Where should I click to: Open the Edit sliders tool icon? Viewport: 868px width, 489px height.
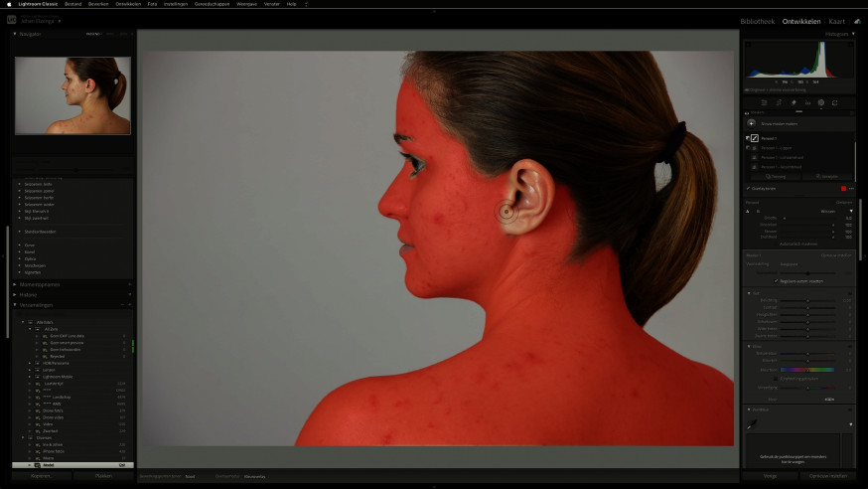pos(764,102)
